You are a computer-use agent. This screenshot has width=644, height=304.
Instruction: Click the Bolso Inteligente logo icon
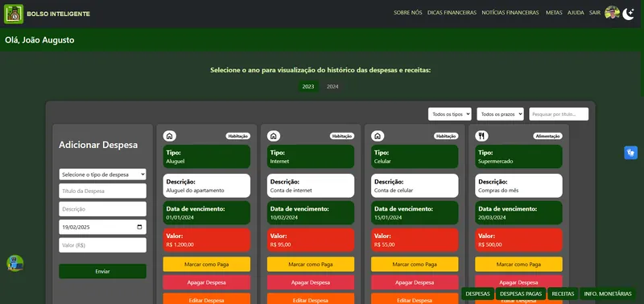14,14
